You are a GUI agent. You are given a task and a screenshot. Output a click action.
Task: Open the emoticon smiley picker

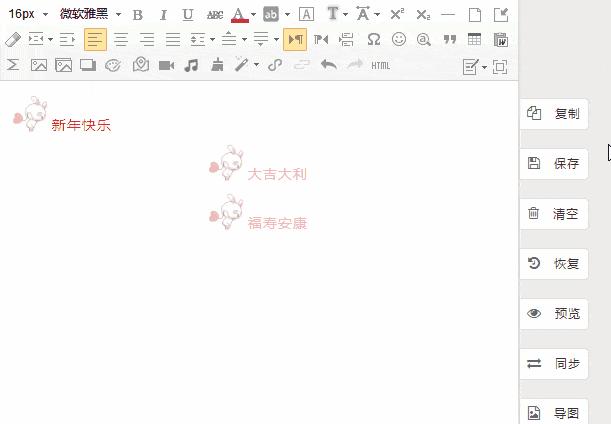[x=399, y=39]
